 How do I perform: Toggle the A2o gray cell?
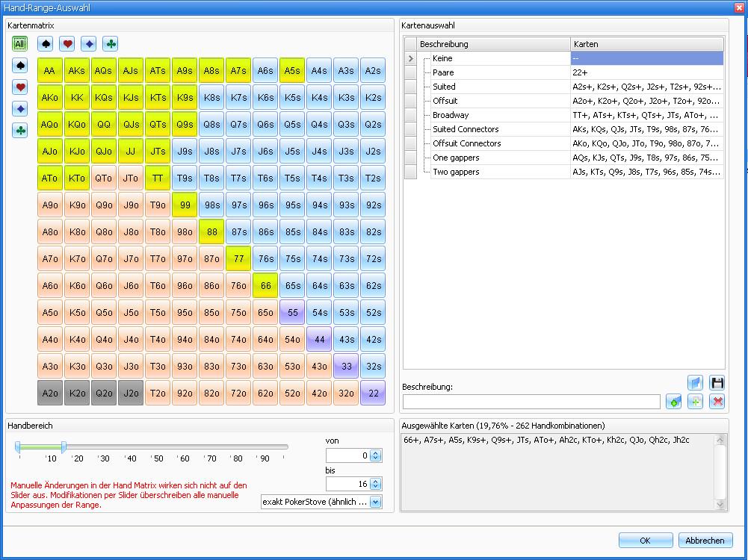(x=49, y=393)
